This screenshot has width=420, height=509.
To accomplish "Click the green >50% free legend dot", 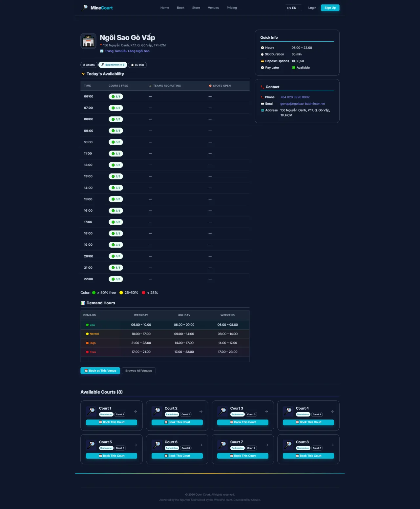I will tap(94, 293).
